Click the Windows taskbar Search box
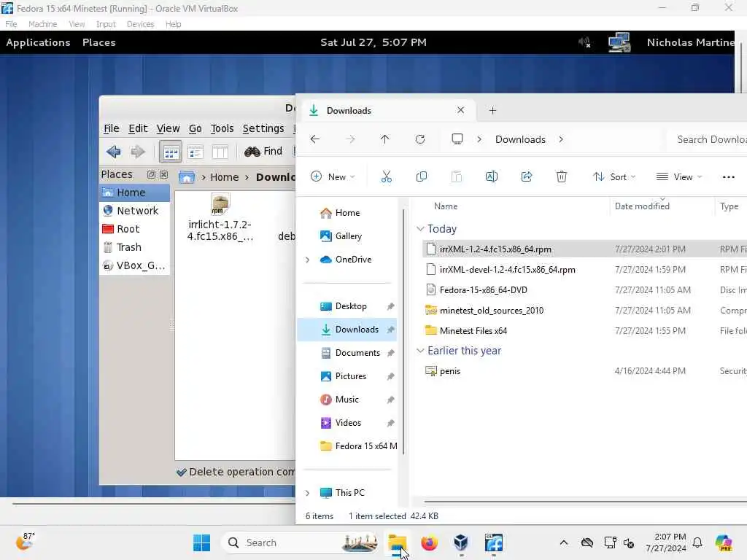Viewport: 747px width, 560px height. click(300, 542)
